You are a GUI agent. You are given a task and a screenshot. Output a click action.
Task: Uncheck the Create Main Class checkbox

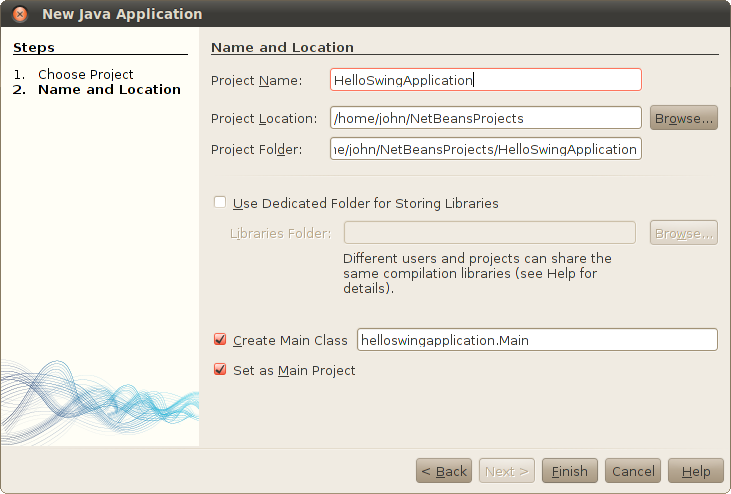(220, 340)
